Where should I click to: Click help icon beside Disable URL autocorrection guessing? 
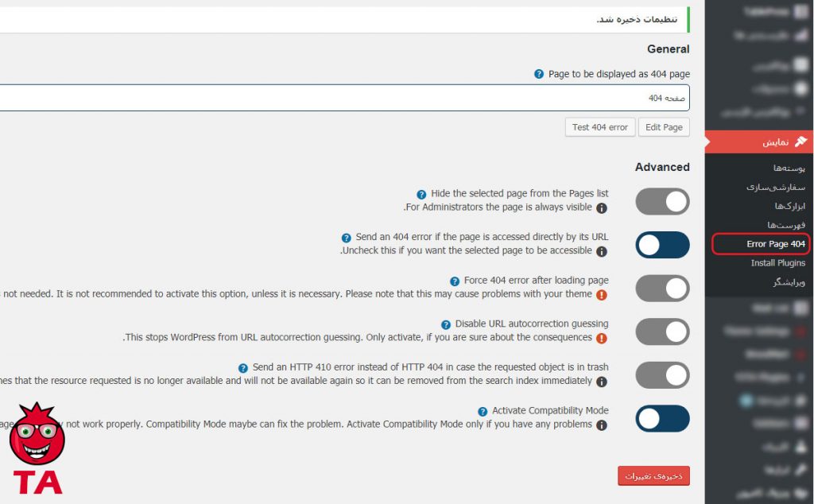[446, 324]
